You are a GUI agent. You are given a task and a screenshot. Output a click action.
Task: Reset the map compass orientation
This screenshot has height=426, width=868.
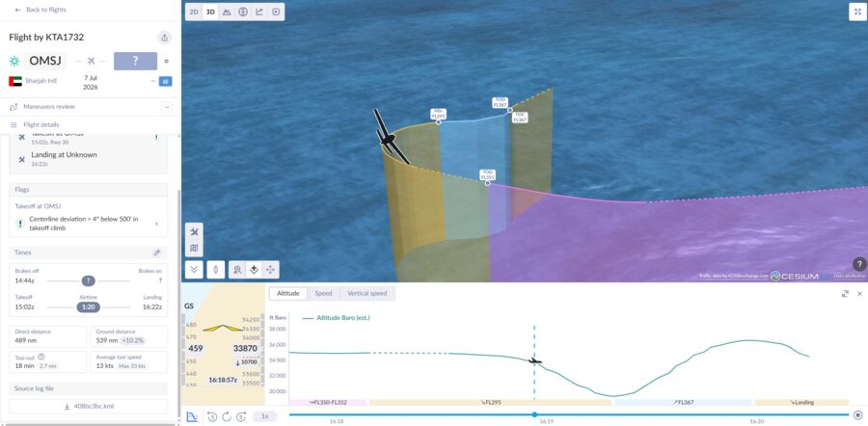coord(216,270)
